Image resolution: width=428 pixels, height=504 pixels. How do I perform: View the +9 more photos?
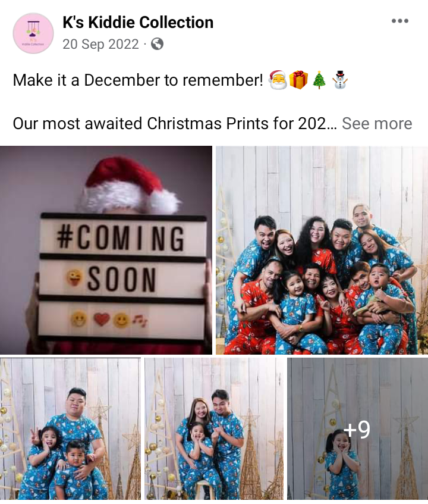(358, 429)
